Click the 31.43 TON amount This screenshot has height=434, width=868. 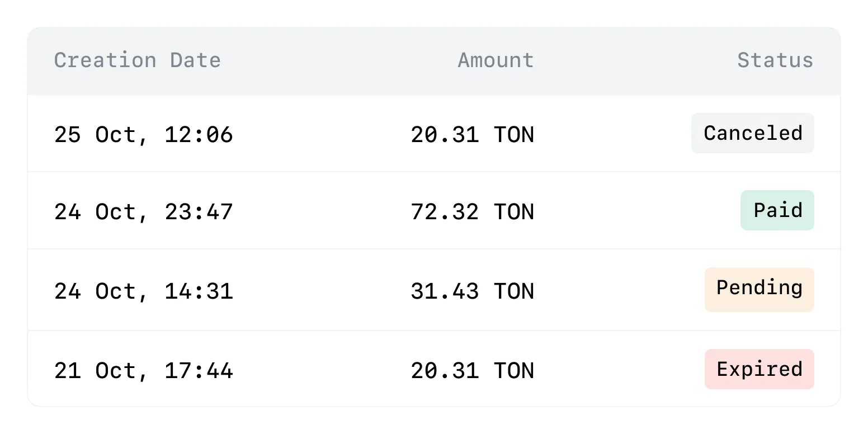pyautogui.click(x=472, y=291)
